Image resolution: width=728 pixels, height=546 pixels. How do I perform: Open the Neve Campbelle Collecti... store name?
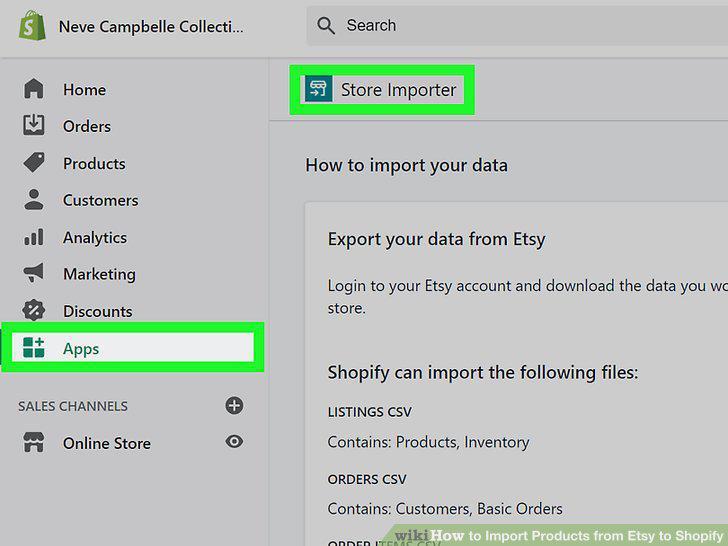tap(151, 26)
